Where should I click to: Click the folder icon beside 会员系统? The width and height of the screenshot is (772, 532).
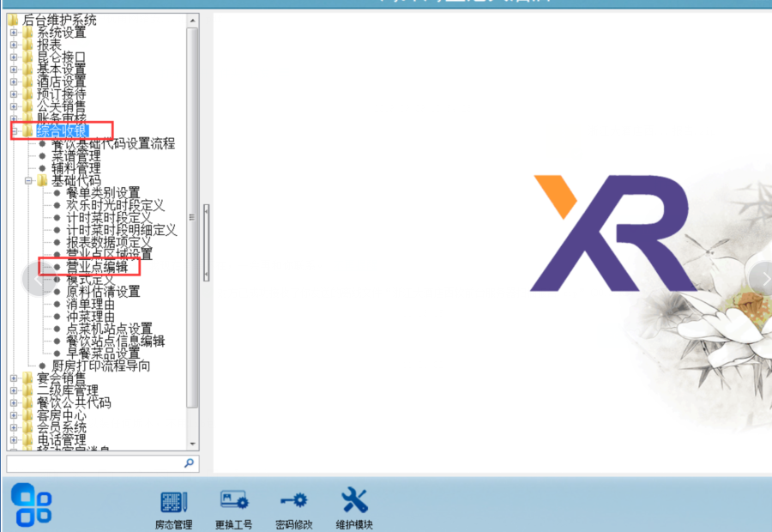(28, 427)
